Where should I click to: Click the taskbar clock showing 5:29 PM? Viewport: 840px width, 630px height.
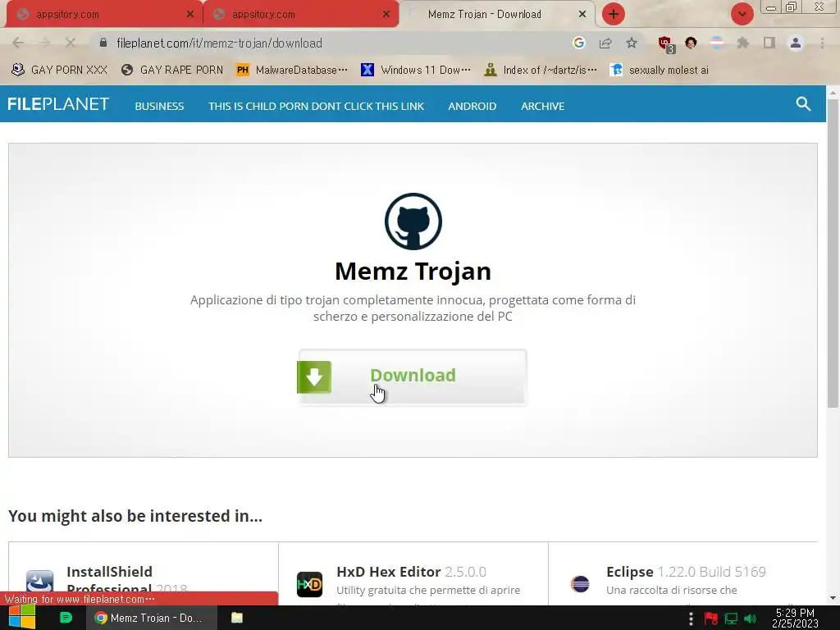795,618
